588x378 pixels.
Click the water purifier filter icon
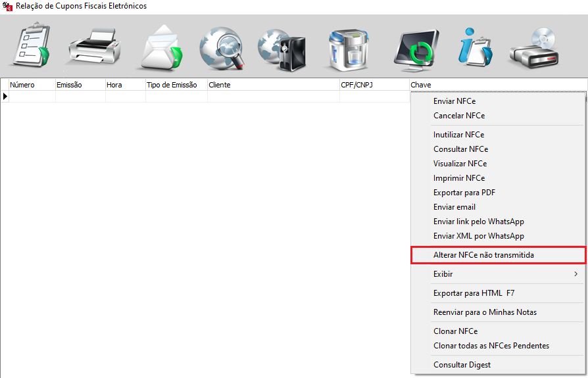(350, 48)
